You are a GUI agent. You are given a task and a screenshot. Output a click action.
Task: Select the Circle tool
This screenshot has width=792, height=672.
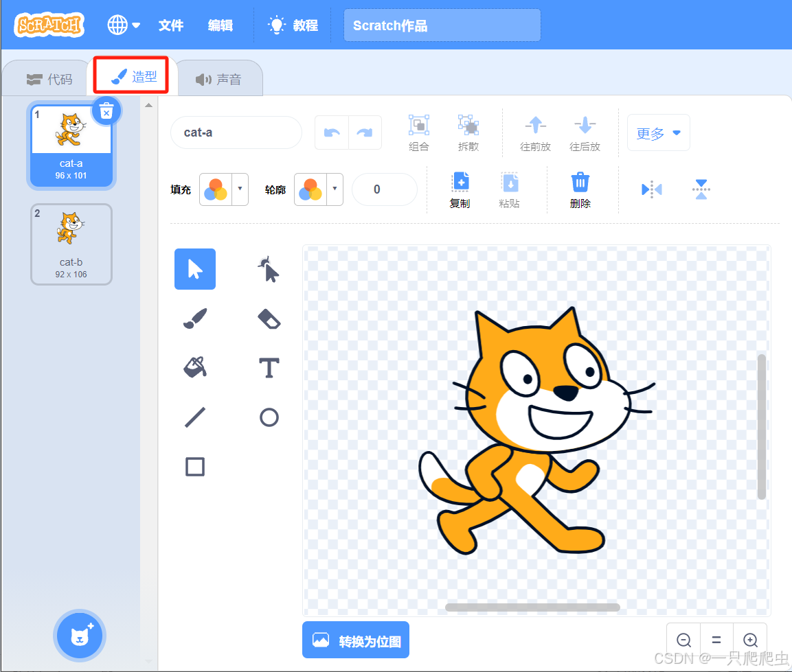(x=269, y=417)
